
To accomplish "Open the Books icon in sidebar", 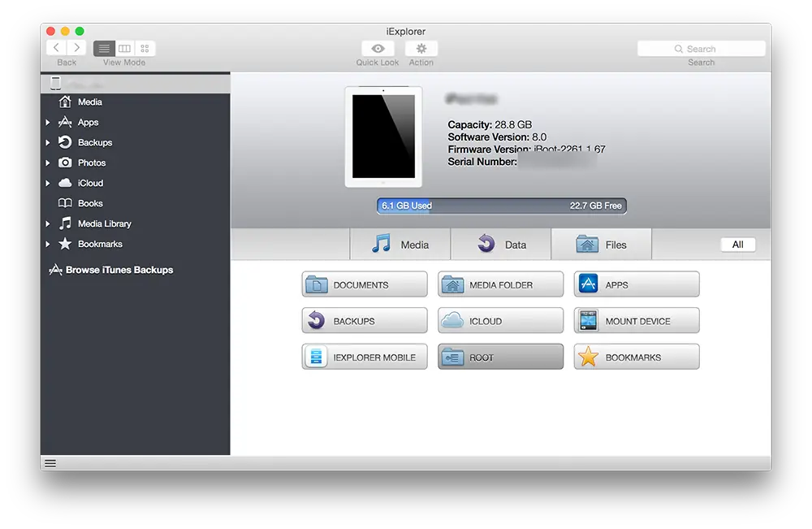I will (x=65, y=203).
